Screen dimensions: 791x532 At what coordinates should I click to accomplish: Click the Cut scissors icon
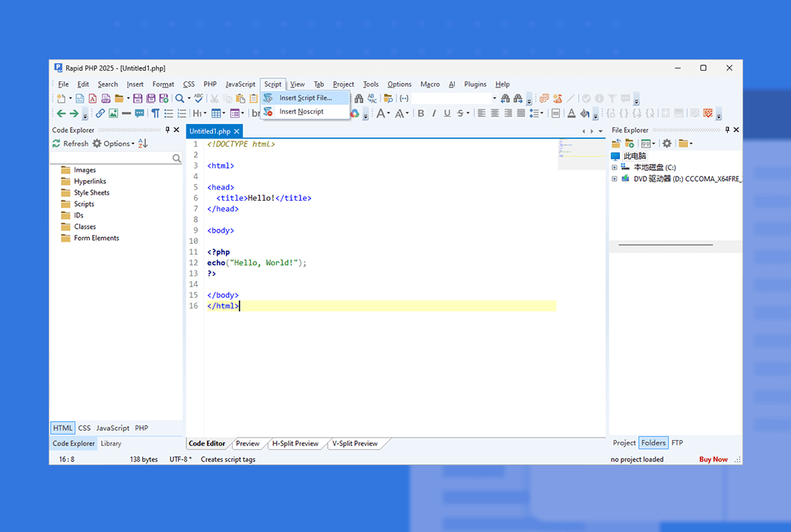pos(214,98)
